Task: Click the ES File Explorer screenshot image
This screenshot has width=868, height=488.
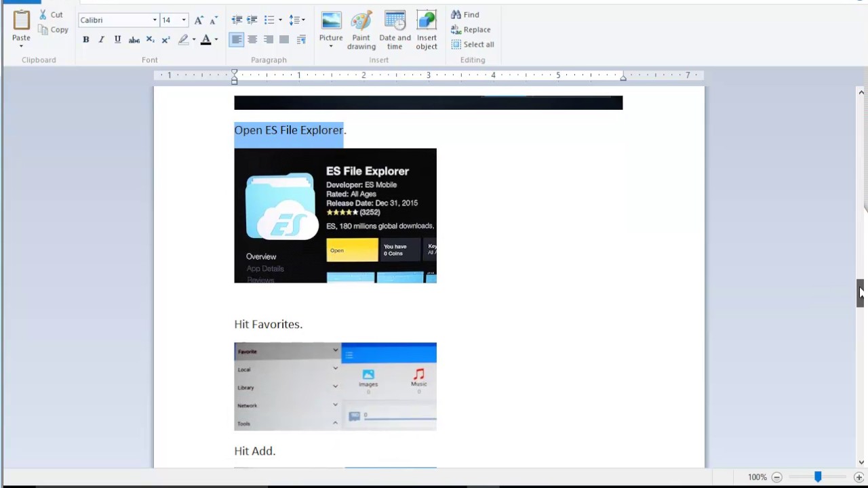Action: pos(335,216)
